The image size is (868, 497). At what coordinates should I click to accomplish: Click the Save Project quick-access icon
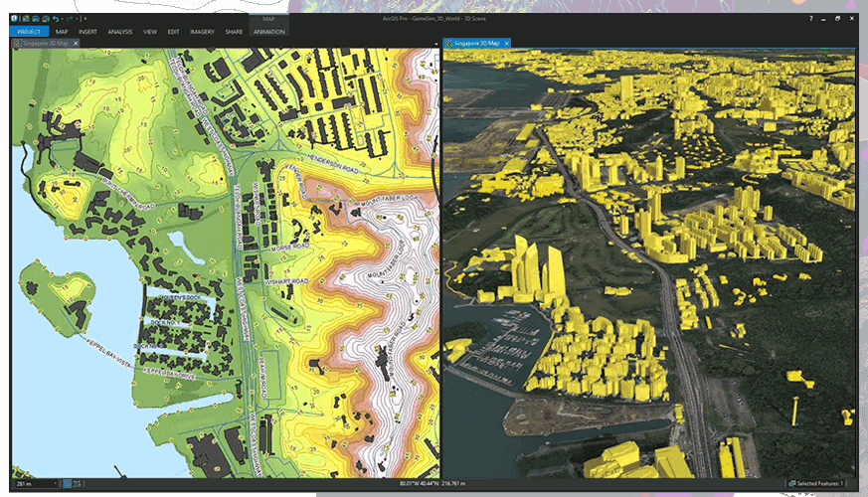tap(46, 19)
